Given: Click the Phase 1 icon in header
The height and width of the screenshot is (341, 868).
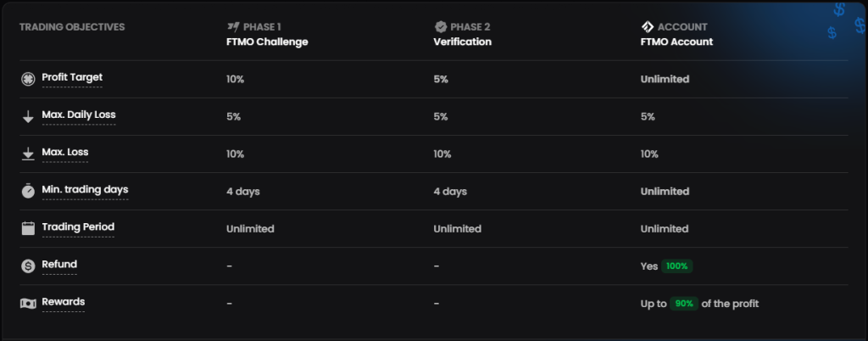Looking at the screenshot, I should click(233, 27).
